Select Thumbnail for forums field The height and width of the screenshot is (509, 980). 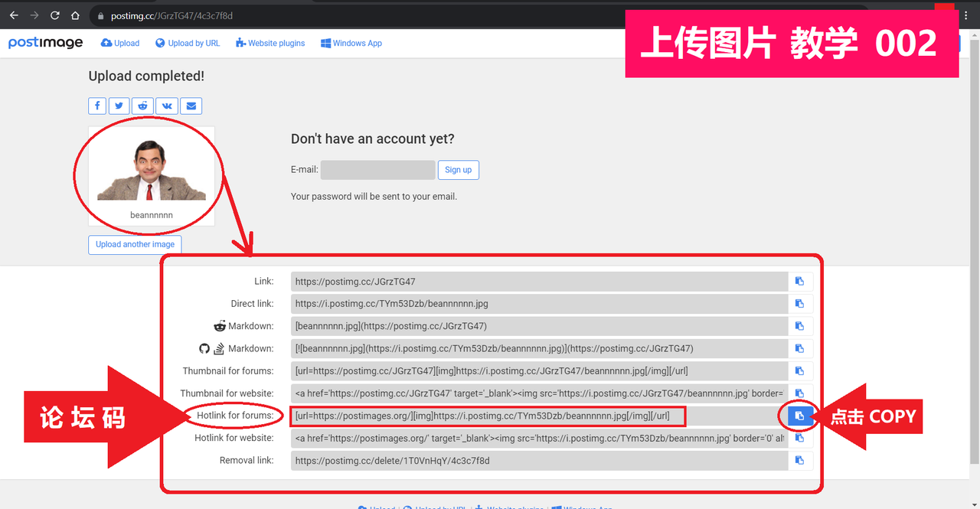[x=539, y=371]
